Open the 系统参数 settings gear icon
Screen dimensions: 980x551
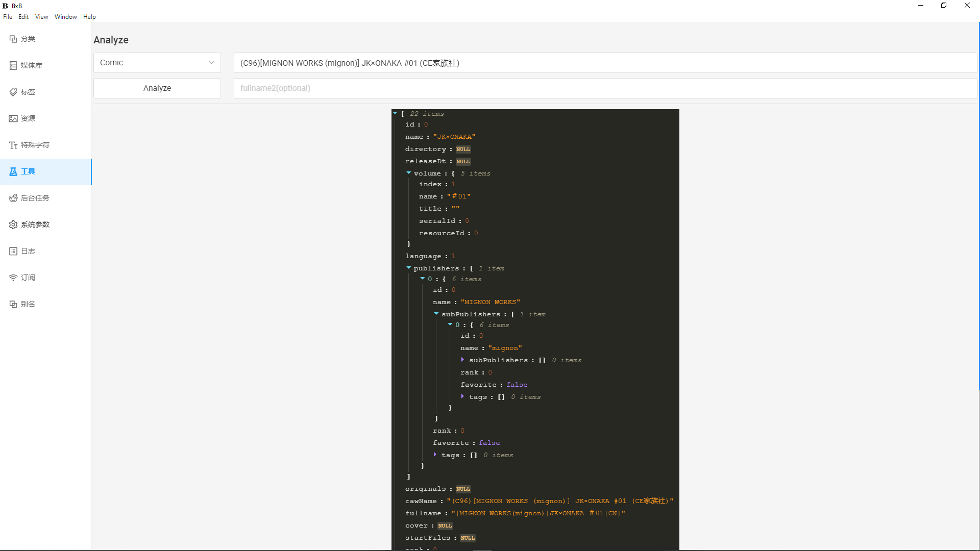point(13,224)
